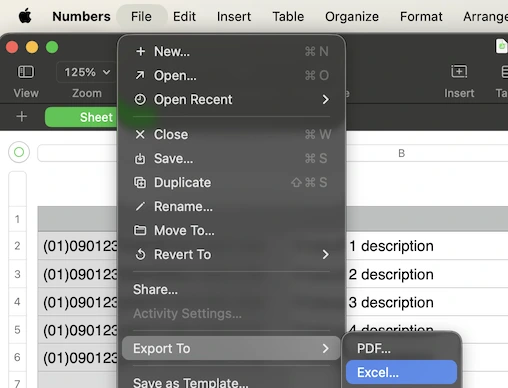Choose Duplicate from File menu

coord(231,182)
